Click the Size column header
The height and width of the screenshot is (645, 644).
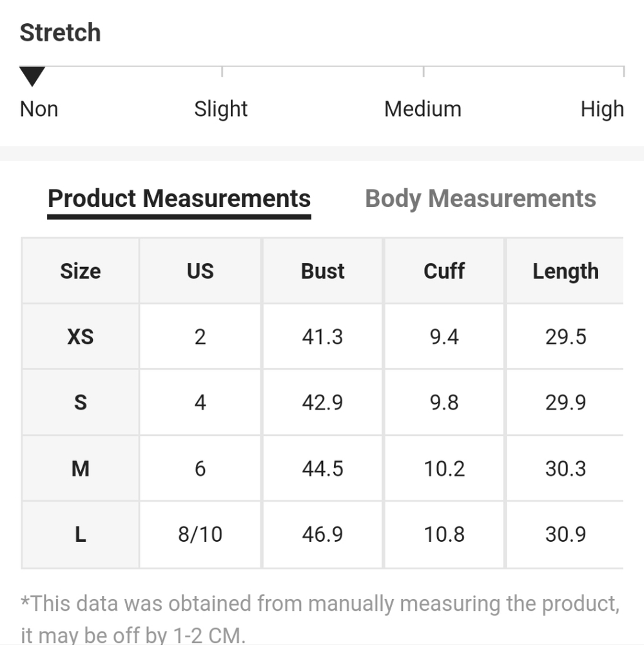point(81,271)
